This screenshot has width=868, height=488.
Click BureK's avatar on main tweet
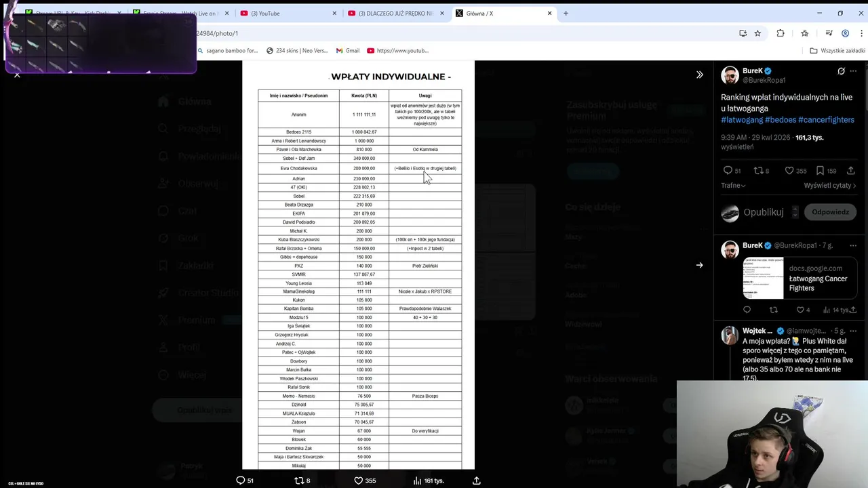click(x=730, y=75)
